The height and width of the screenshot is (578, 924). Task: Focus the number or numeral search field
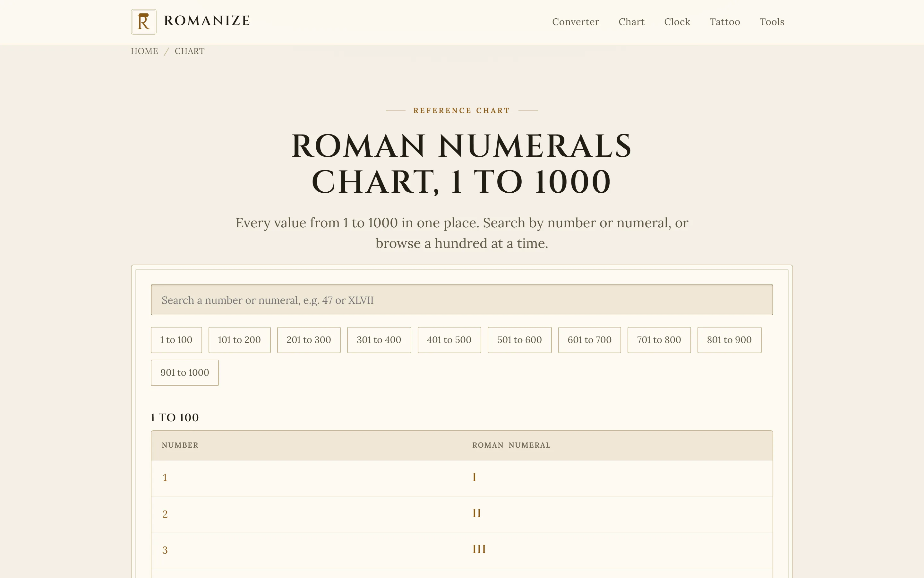coord(462,300)
